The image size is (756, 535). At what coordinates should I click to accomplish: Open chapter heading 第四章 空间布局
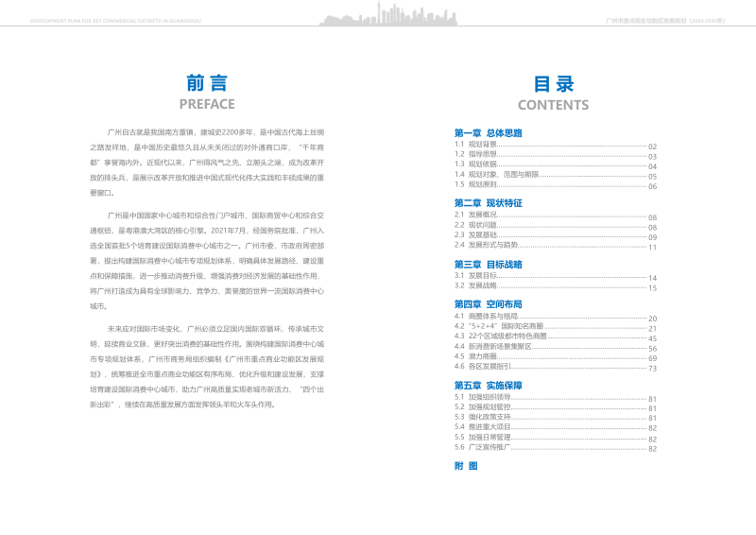click(x=488, y=304)
